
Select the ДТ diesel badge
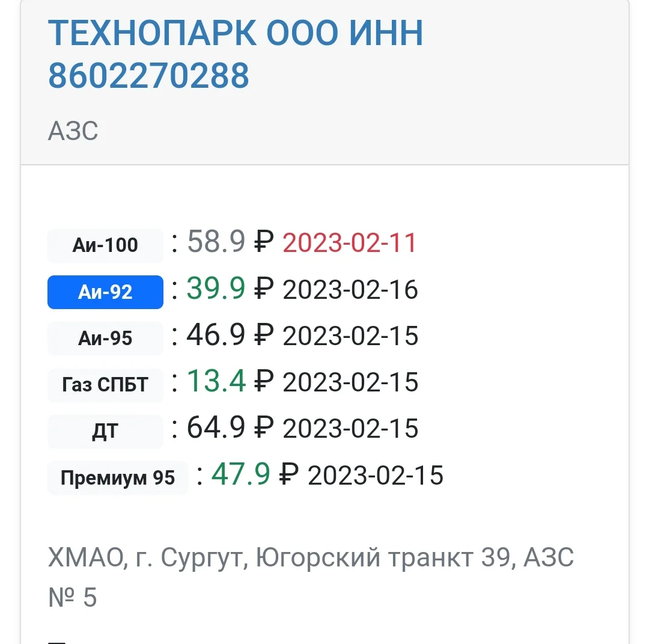[105, 431]
